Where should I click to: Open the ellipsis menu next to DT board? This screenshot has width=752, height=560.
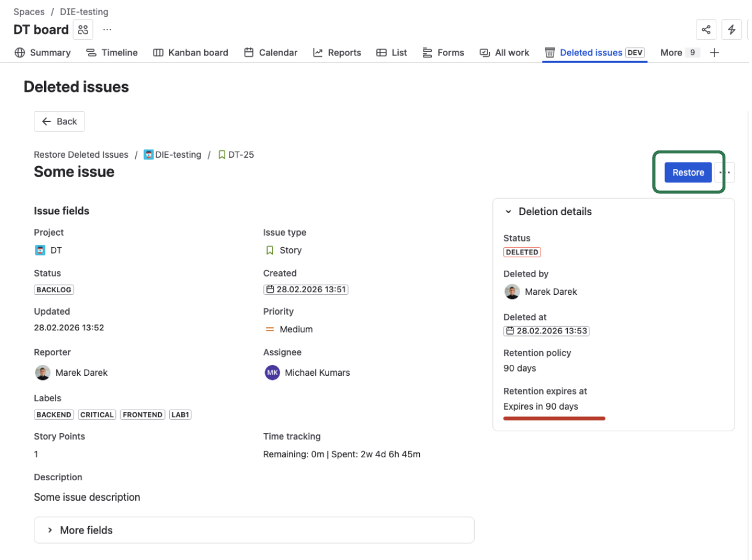(107, 30)
